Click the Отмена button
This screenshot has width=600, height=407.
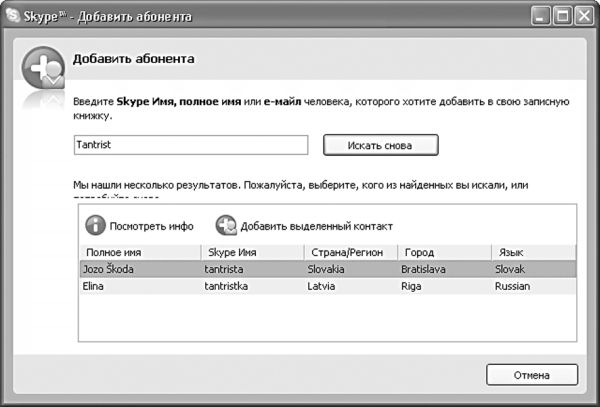coord(532,375)
